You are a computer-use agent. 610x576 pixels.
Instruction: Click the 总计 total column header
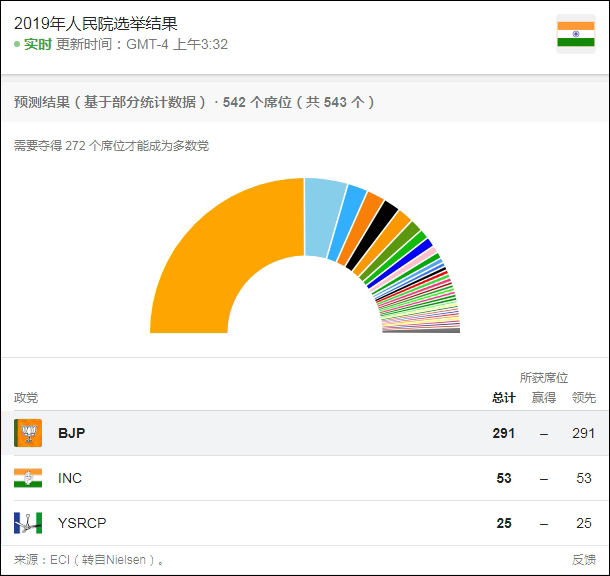tap(504, 397)
